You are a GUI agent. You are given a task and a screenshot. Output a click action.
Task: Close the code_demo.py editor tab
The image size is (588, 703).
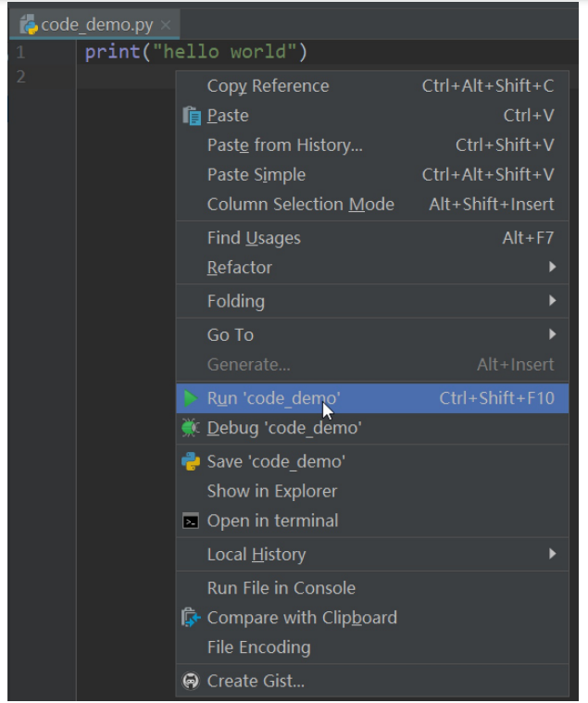click(166, 25)
